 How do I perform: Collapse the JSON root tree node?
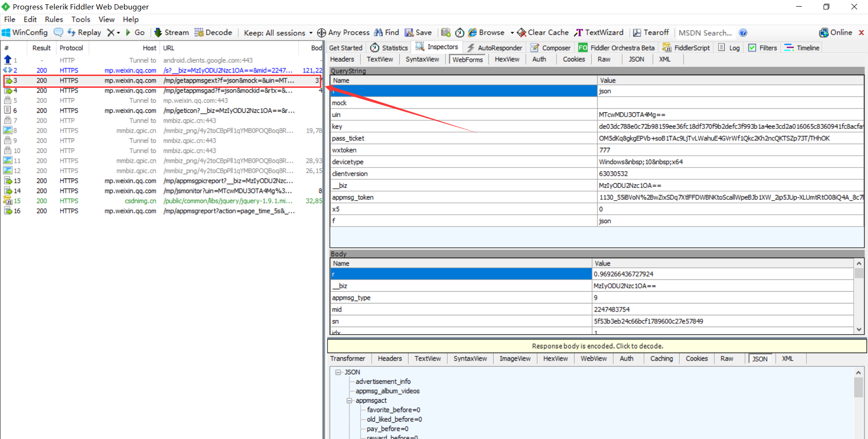point(338,372)
